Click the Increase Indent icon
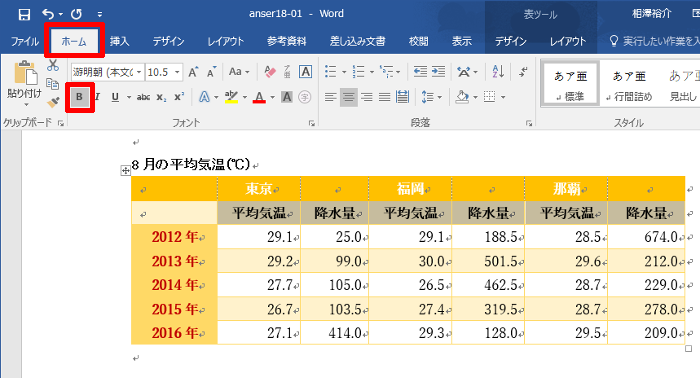The height and width of the screenshot is (378, 700). click(438, 71)
